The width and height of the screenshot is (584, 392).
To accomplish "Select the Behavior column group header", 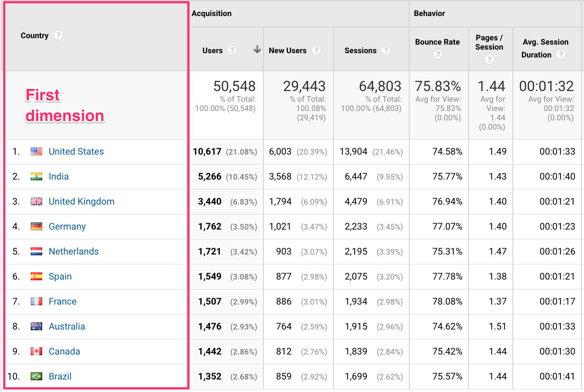I will pos(429,14).
